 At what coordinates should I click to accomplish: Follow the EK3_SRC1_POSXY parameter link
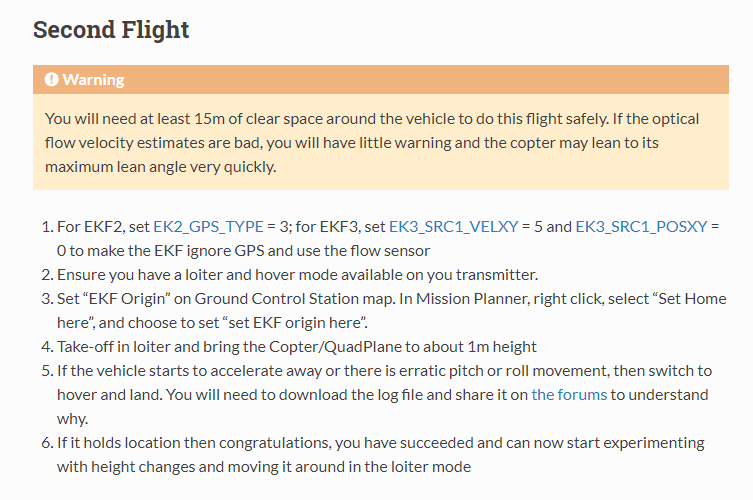(x=641, y=227)
